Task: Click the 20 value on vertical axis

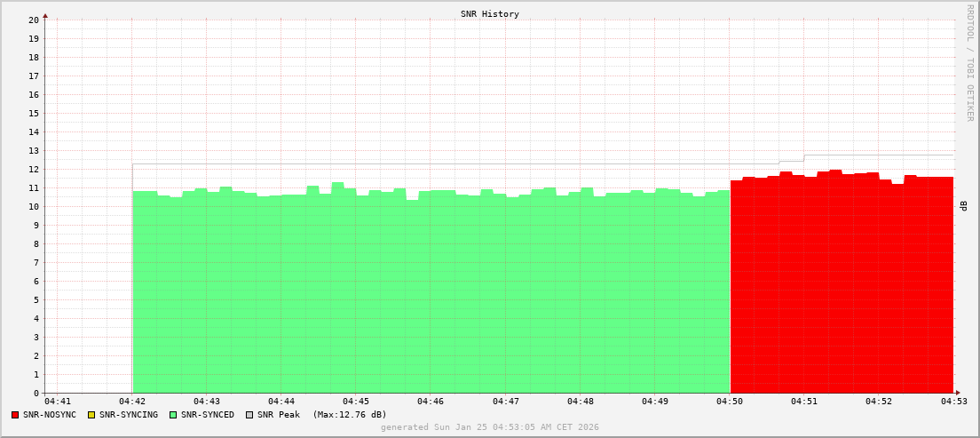Action: tap(34, 20)
